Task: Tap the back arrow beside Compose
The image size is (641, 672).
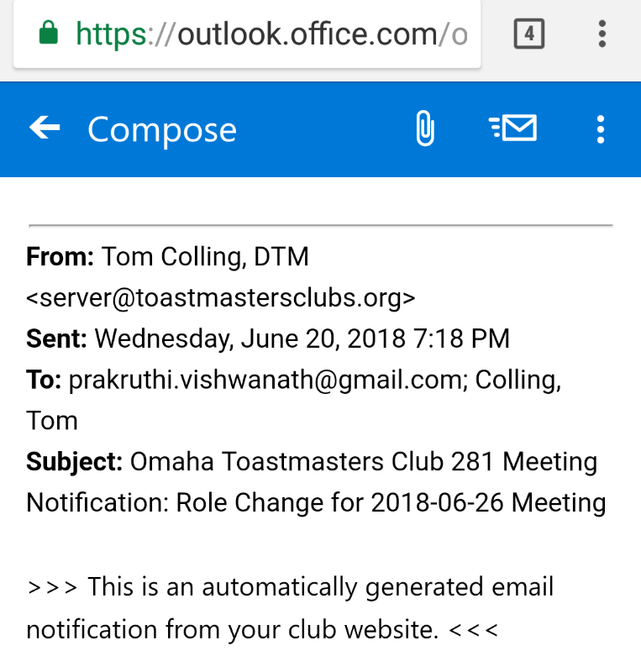Action: 45,129
